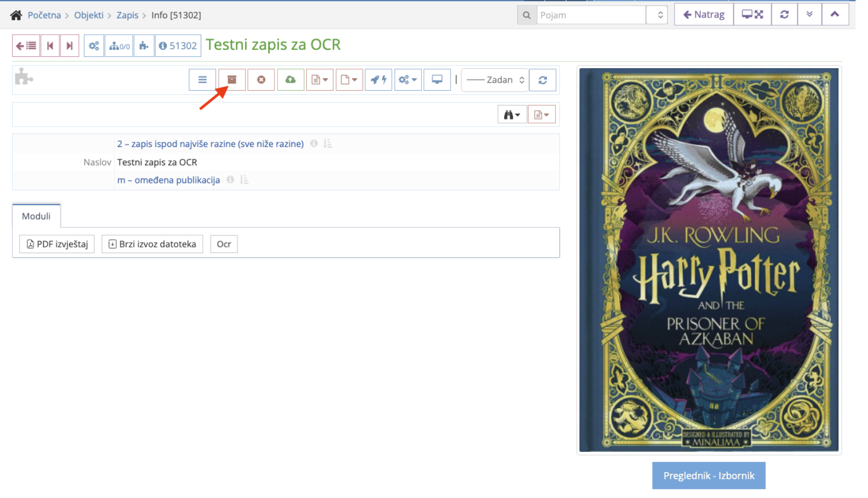Collapse the panel with the double chevron icon
Screen dimensions: 868x498
pos(810,15)
